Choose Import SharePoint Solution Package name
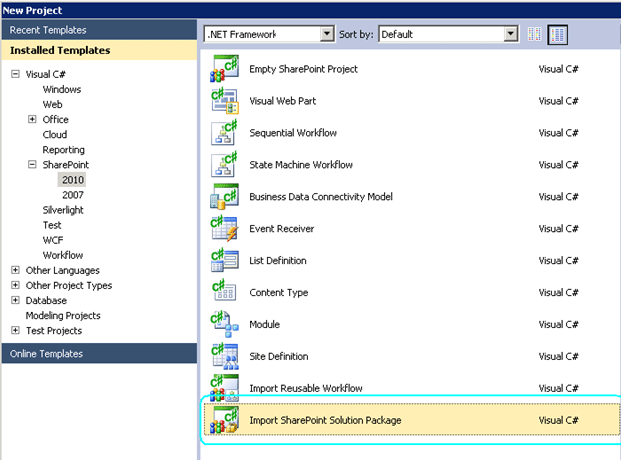Screen dimensions: 621x460 point(325,420)
